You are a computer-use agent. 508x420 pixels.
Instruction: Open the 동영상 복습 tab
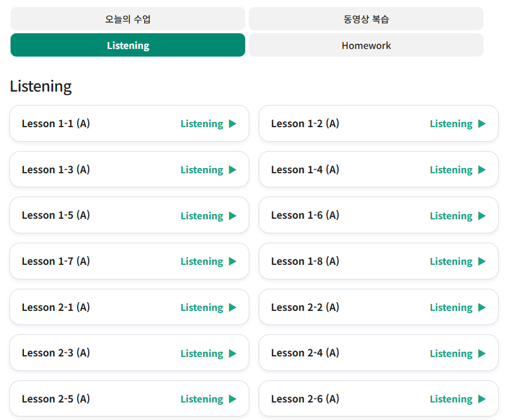[366, 19]
